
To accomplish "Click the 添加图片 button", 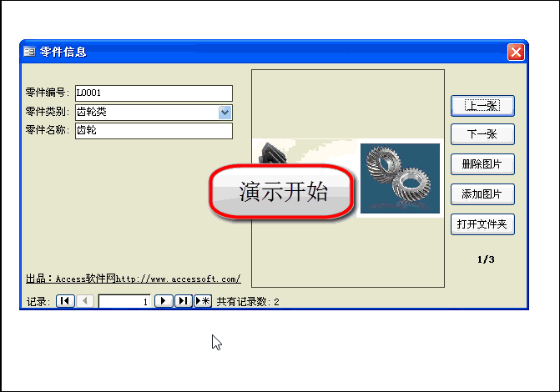I will tap(482, 194).
